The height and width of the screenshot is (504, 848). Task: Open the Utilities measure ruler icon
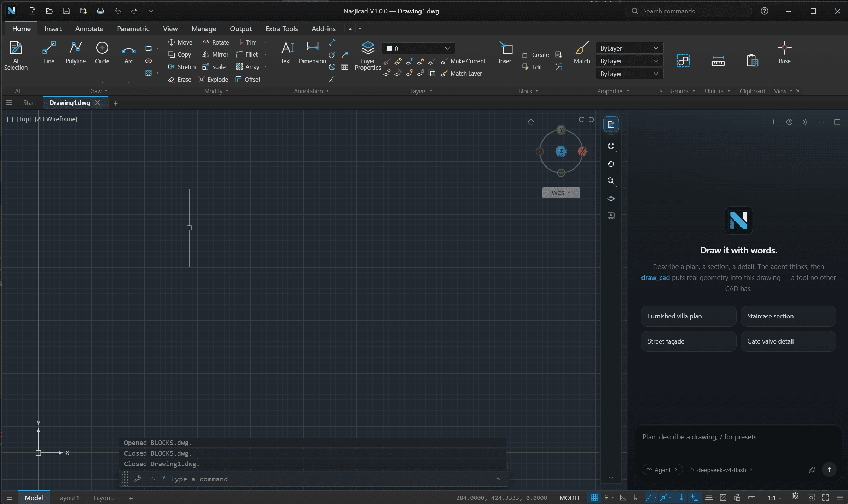pos(718,61)
